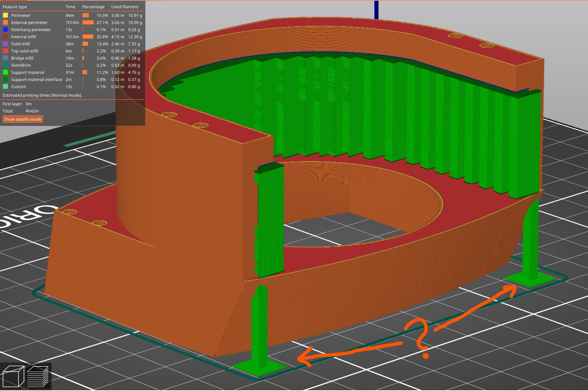588x391 pixels.
Task: Toggle visibility of Perimeter feature type
Action: point(21,15)
